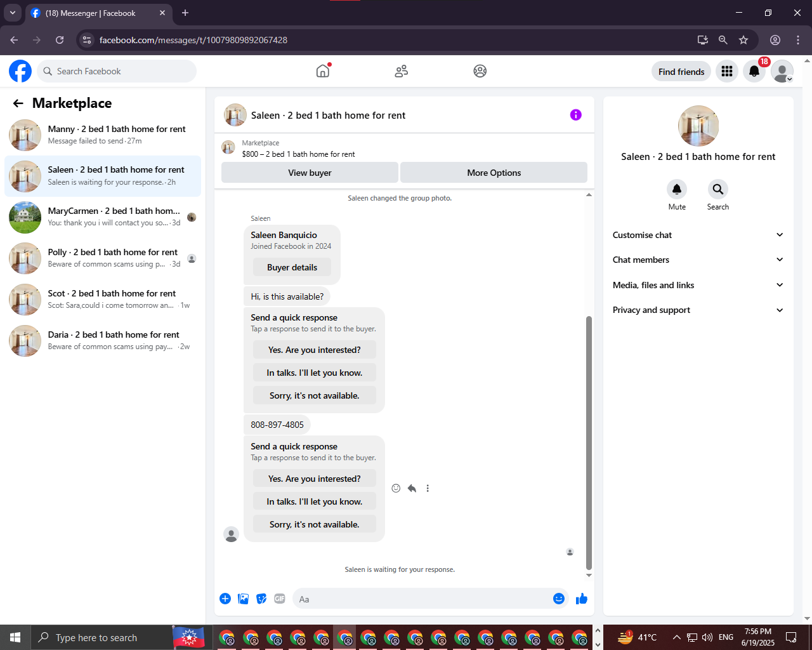Expand Privacy and support section
The width and height of the screenshot is (812, 650).
click(698, 310)
